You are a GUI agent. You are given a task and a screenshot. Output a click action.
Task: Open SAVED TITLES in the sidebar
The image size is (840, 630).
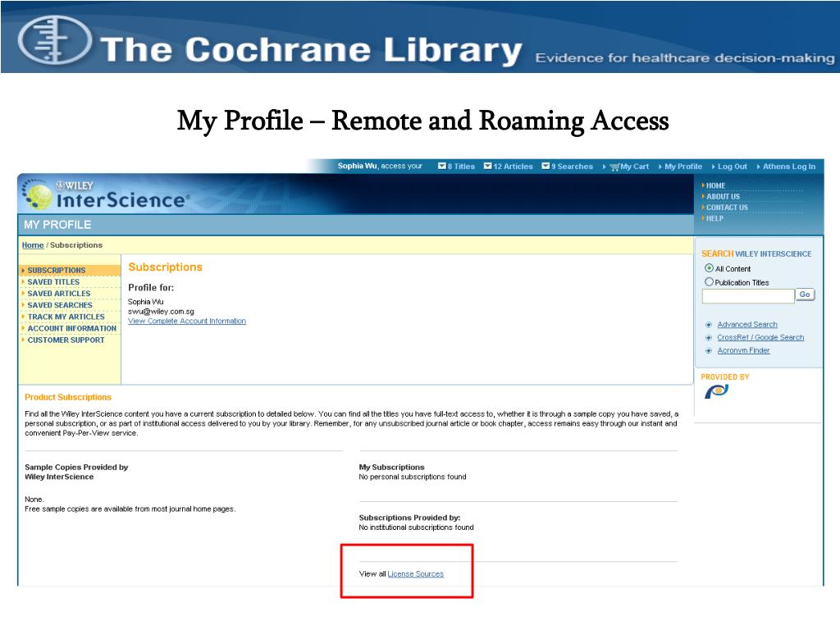53,282
